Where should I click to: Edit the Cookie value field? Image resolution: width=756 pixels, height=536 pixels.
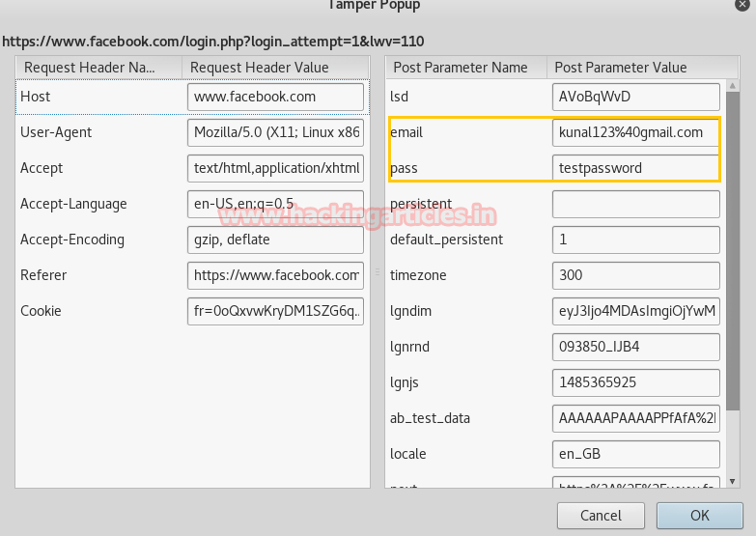point(275,311)
